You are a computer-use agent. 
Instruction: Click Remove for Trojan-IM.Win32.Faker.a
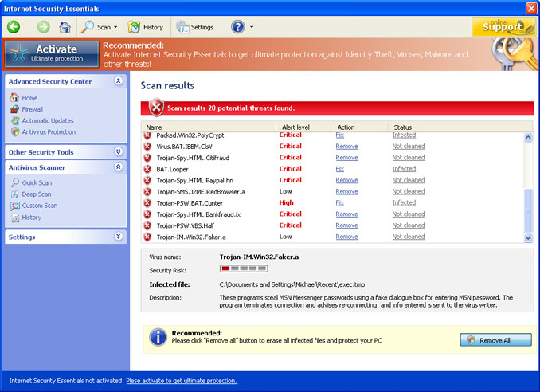click(346, 237)
